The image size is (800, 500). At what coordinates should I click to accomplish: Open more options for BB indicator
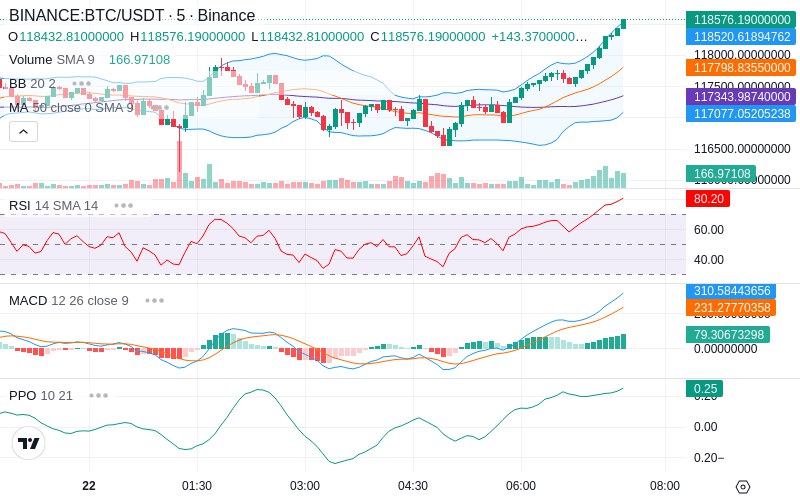82,84
